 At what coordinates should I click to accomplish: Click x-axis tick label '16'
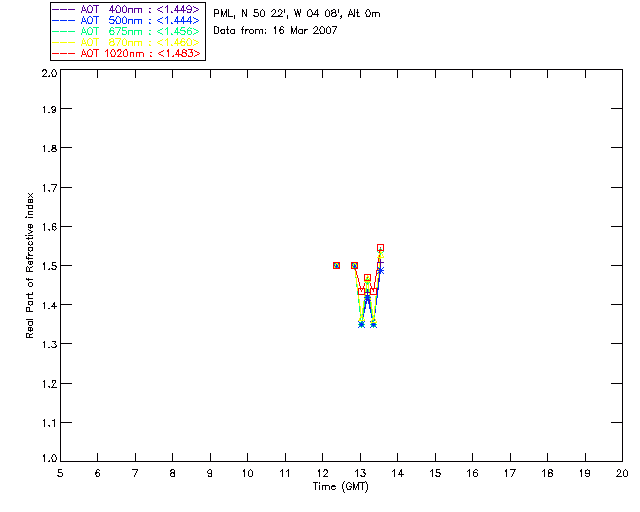473,473
